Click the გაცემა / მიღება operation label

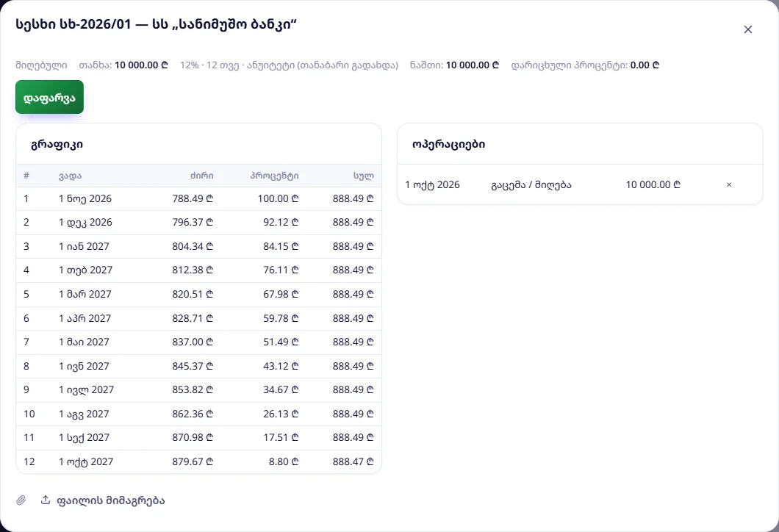[x=531, y=184]
